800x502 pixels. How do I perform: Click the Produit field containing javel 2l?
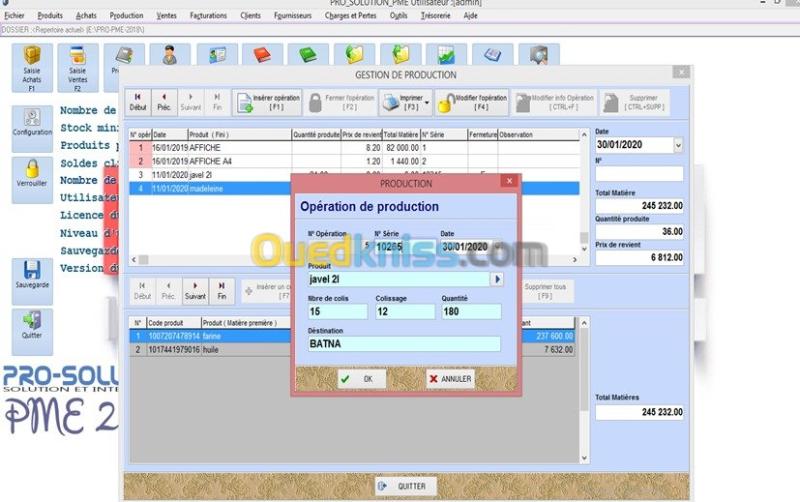coord(398,279)
